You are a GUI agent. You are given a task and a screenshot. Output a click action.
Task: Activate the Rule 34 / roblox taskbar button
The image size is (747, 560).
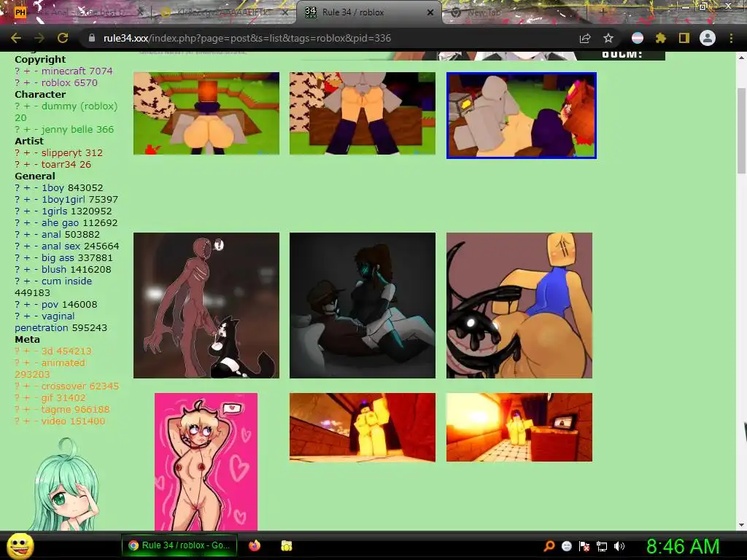point(181,545)
